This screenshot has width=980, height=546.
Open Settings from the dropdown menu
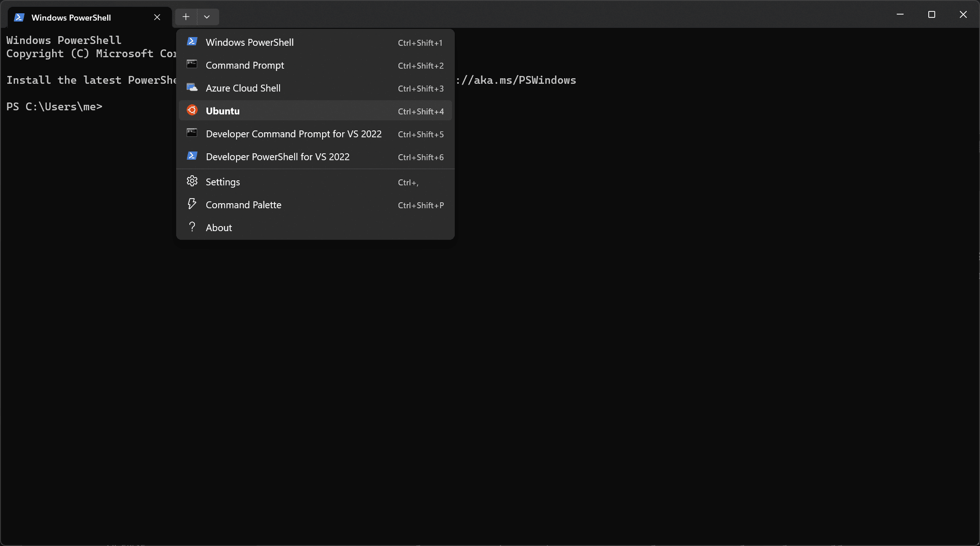315,182
